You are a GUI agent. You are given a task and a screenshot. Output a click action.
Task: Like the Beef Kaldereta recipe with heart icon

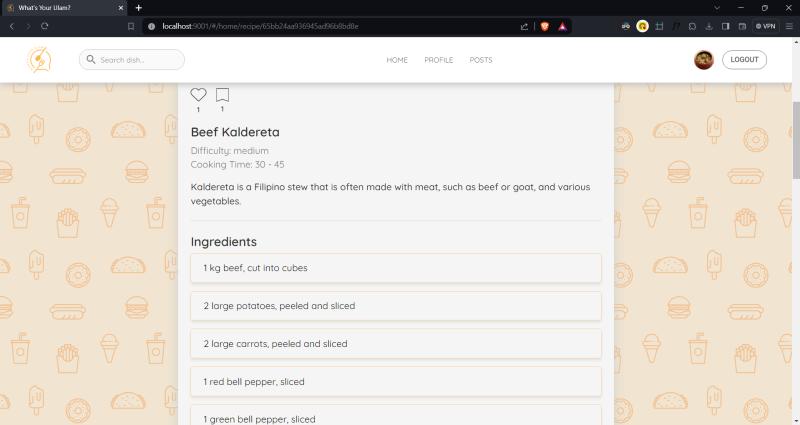pyautogui.click(x=198, y=95)
